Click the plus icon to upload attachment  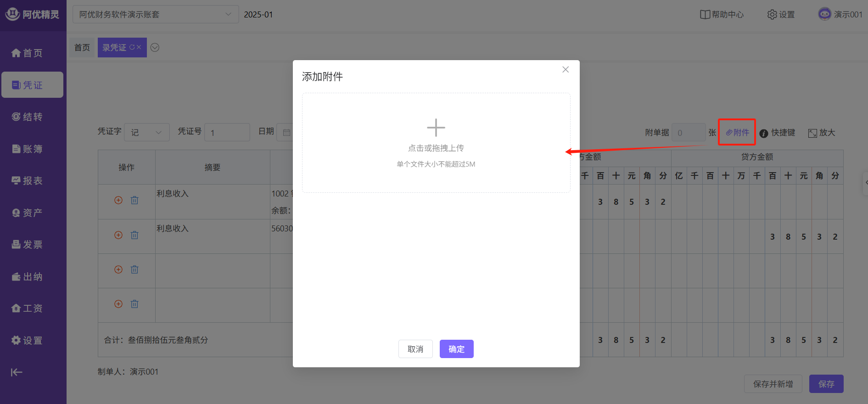[x=436, y=128]
